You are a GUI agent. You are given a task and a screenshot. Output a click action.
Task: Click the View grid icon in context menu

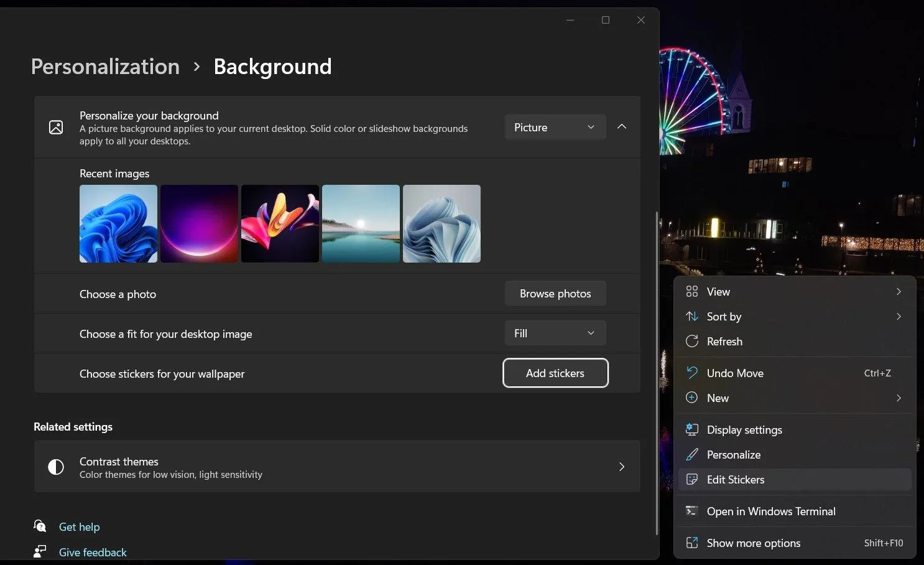[x=692, y=291]
